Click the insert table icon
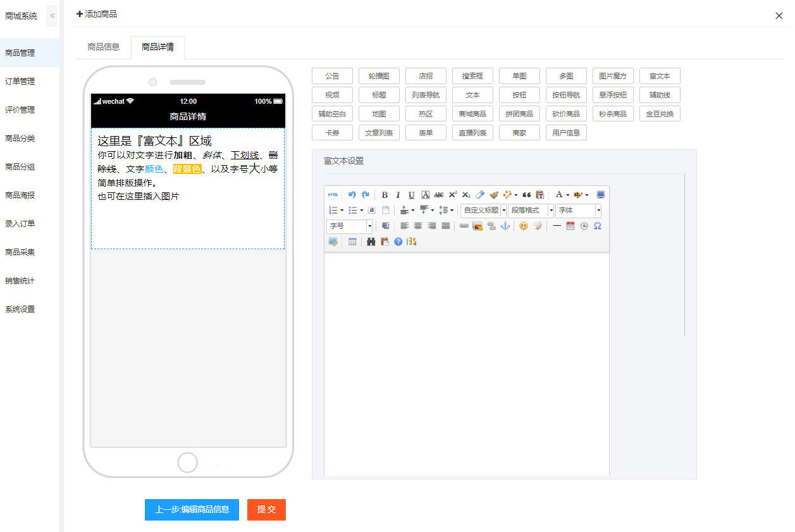 (x=352, y=242)
